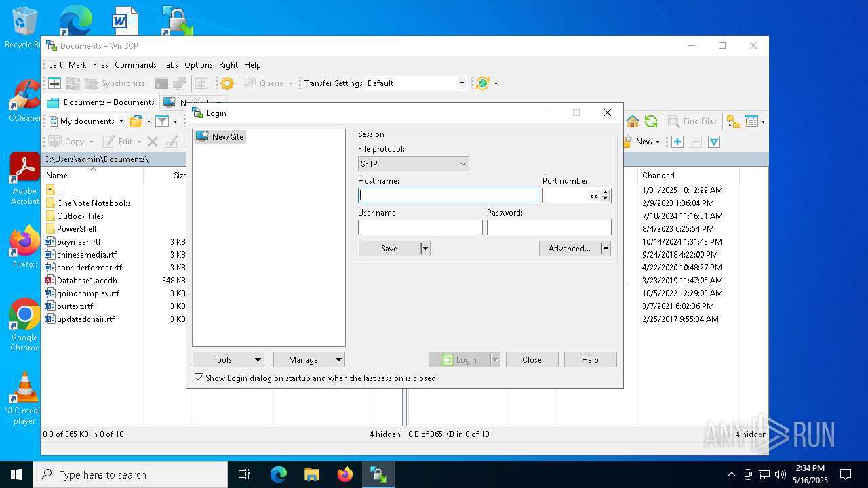The width and height of the screenshot is (868, 488).
Task: Open the Manage dropdown button
Action: [x=309, y=360]
